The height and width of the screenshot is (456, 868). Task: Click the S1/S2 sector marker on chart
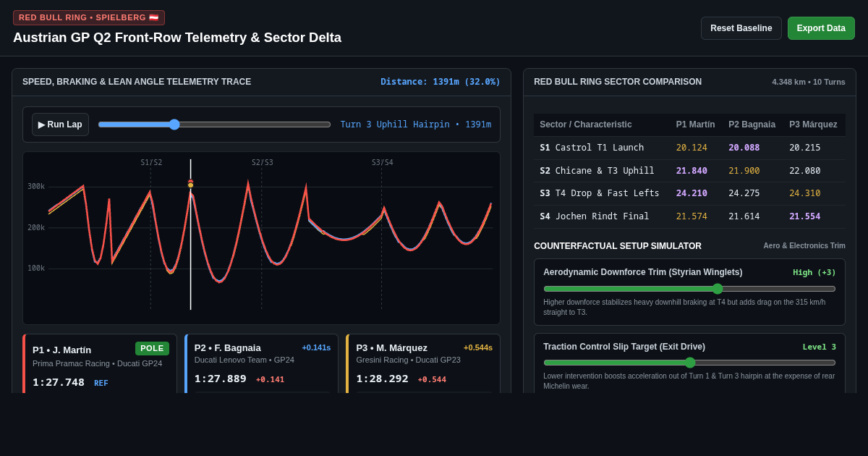[151, 163]
